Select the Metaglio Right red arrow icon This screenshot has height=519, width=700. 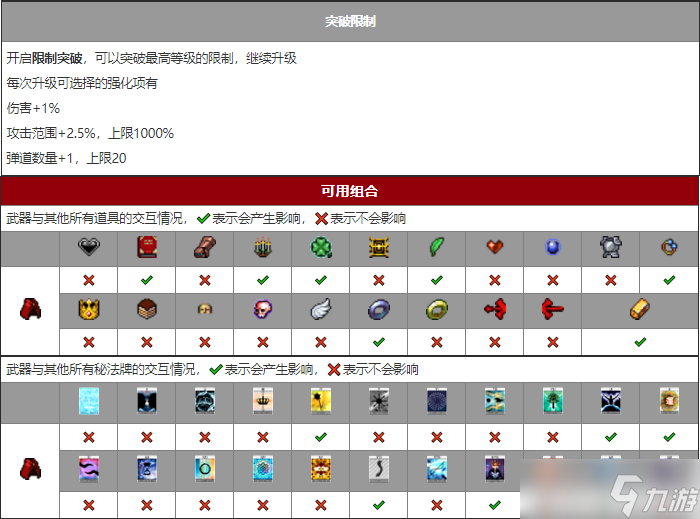[553, 309]
